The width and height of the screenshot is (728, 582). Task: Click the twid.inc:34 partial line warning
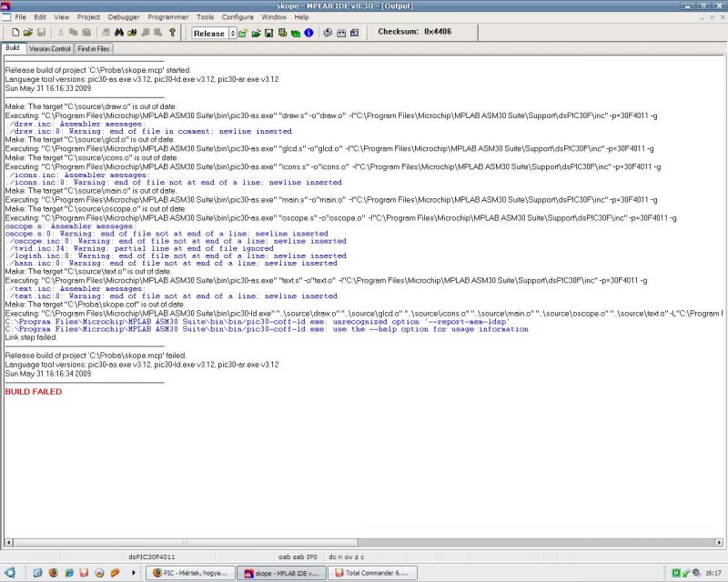coord(139,248)
